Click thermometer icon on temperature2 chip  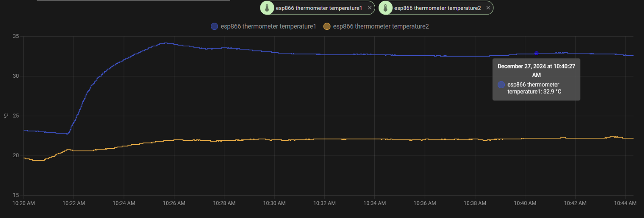coord(385,8)
